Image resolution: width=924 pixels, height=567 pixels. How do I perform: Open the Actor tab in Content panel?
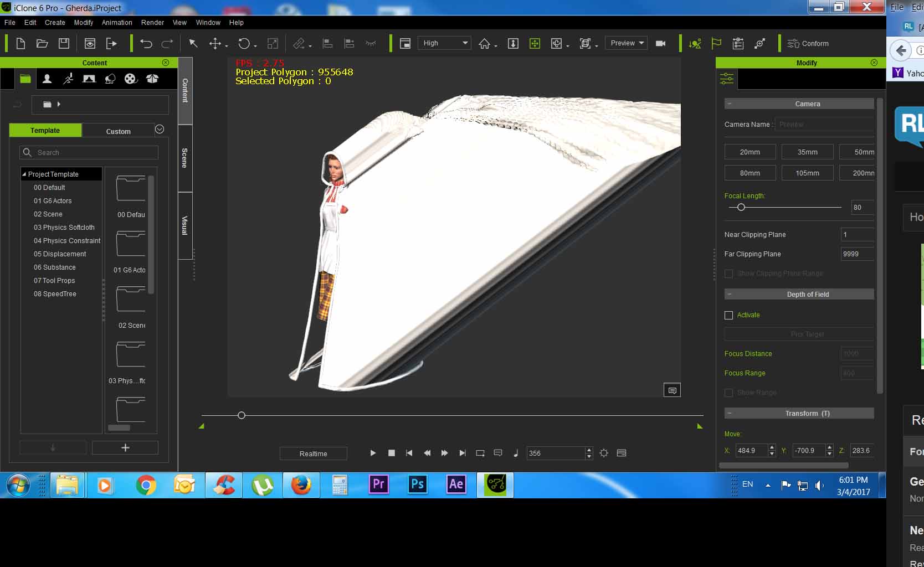pos(47,79)
